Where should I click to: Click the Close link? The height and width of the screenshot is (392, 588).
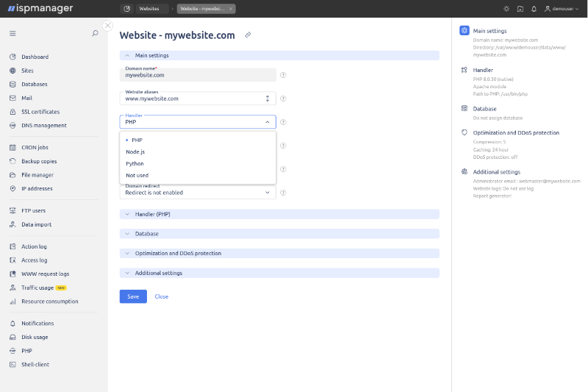coord(161,296)
